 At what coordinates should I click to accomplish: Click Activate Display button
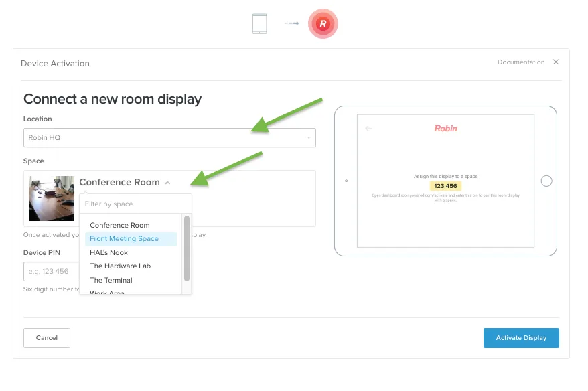coord(521,337)
